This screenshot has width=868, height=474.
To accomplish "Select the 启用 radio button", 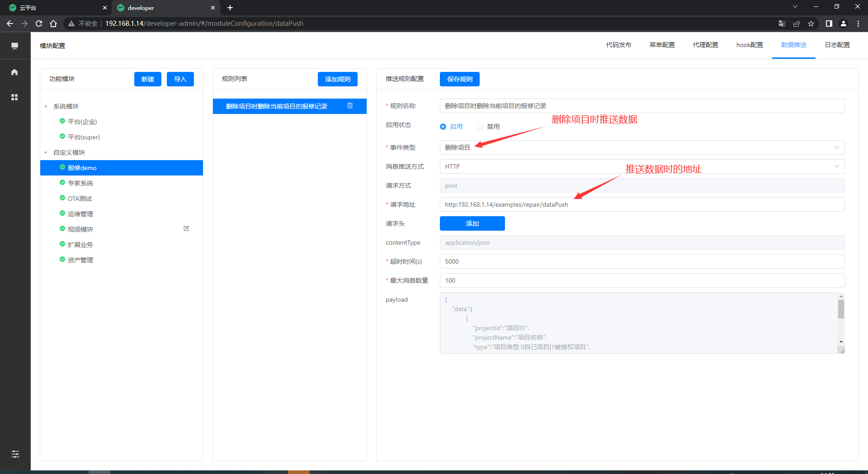I will (x=443, y=127).
